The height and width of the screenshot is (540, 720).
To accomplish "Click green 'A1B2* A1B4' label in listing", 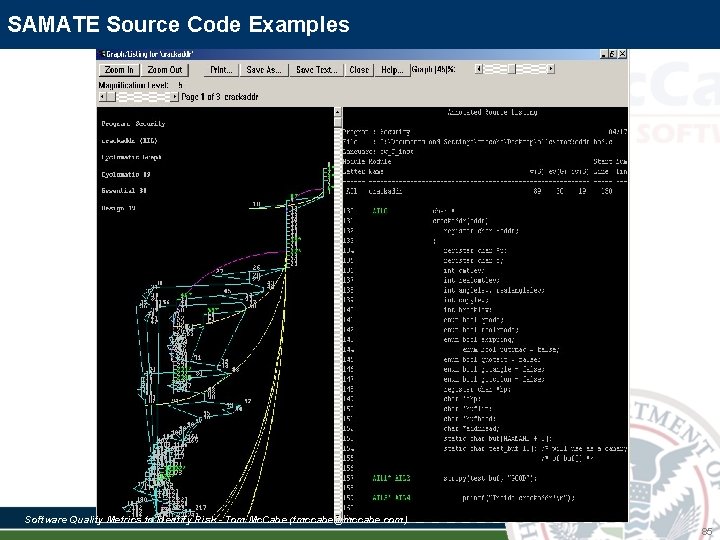I will [391, 498].
